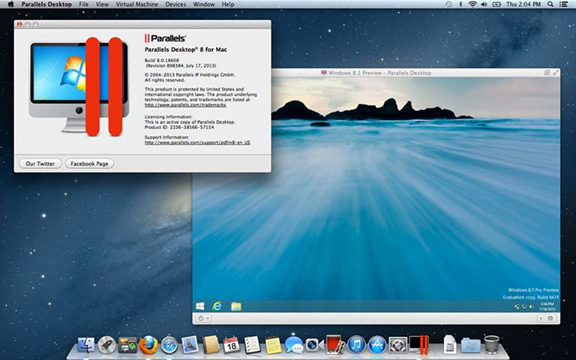Image resolution: width=576 pixels, height=360 pixels.
Task: Click the VM power button in status bar
Action: click(201, 318)
